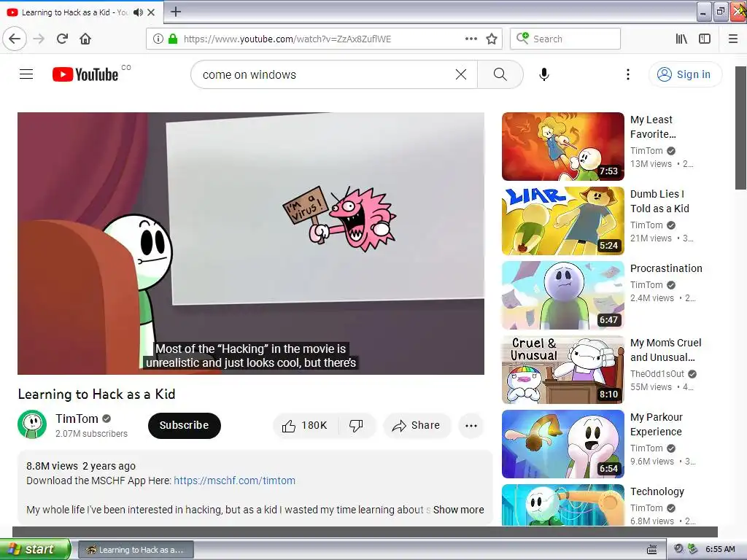Click the second notification area tray icon
The image size is (747, 560).
(x=693, y=549)
